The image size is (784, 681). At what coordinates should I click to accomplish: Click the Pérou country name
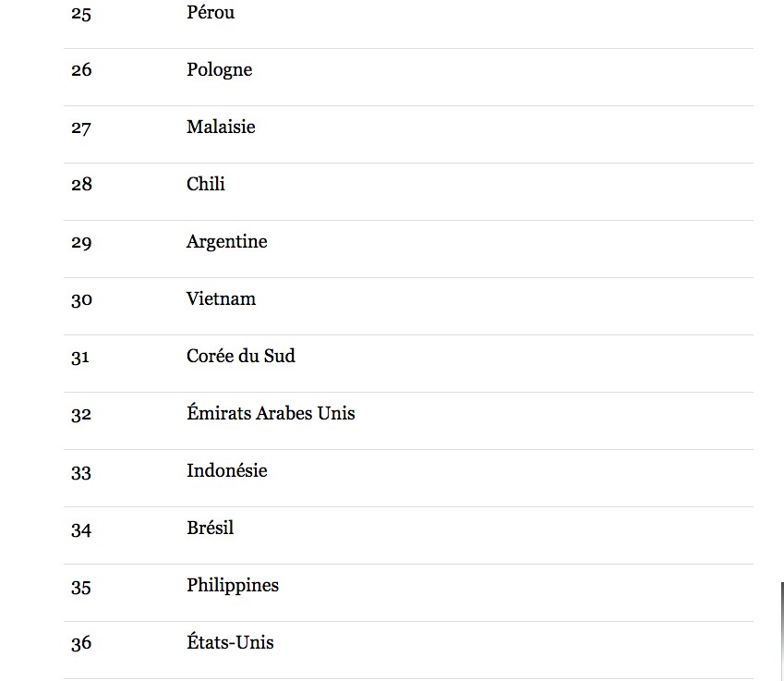click(211, 13)
